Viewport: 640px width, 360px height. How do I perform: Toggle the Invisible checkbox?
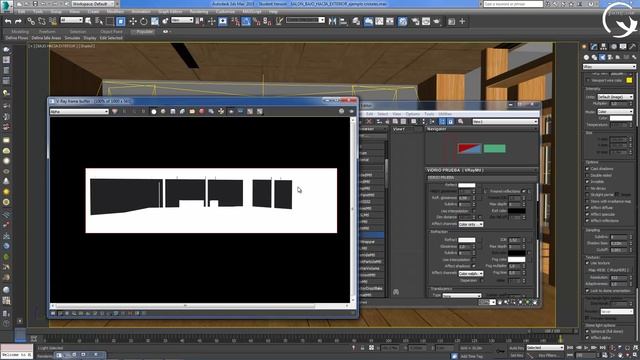[x=588, y=182]
